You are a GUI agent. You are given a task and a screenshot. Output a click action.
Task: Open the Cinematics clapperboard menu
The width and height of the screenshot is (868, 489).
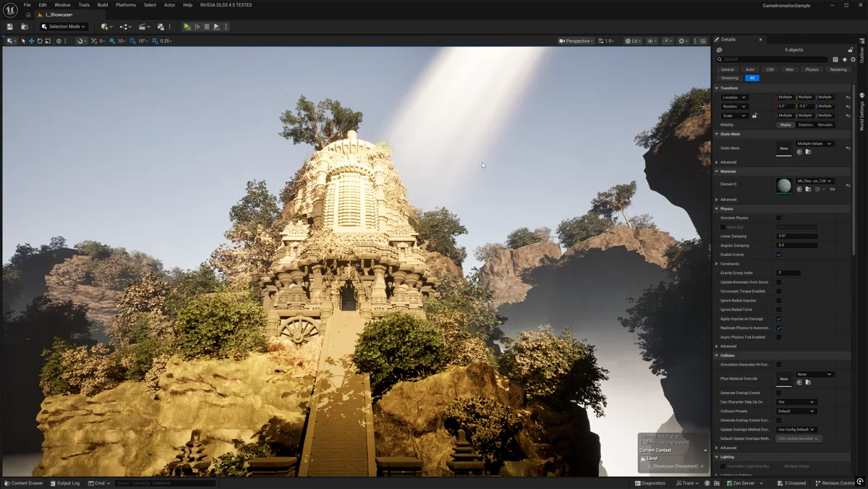pyautogui.click(x=144, y=27)
